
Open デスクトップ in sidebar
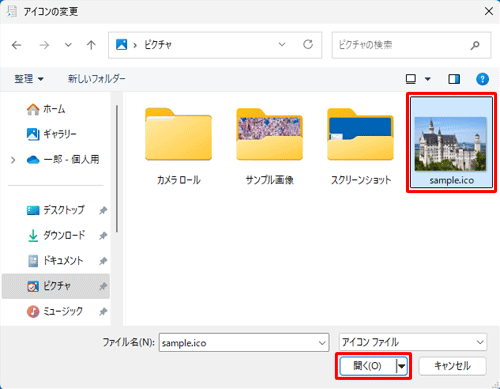56,210
